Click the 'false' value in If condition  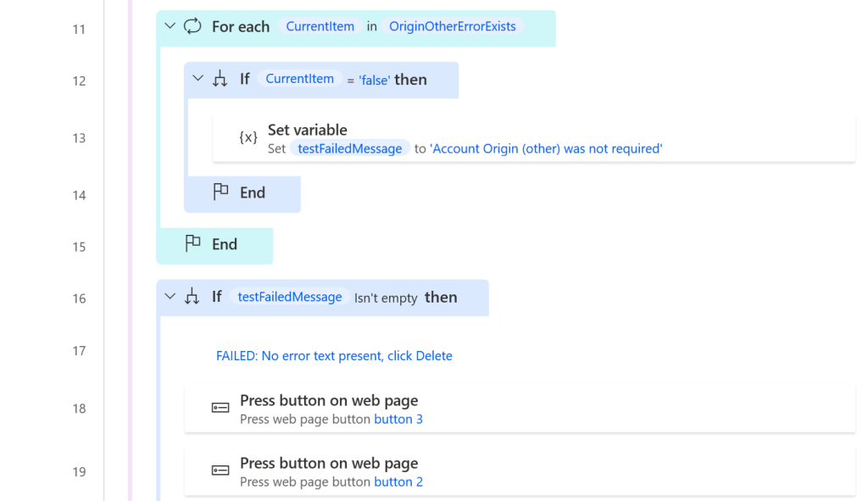coord(374,80)
